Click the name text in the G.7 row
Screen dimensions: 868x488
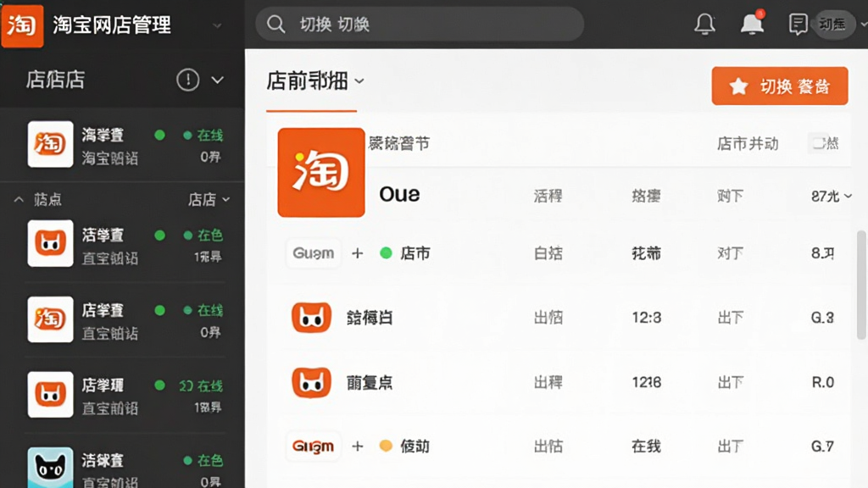point(415,446)
